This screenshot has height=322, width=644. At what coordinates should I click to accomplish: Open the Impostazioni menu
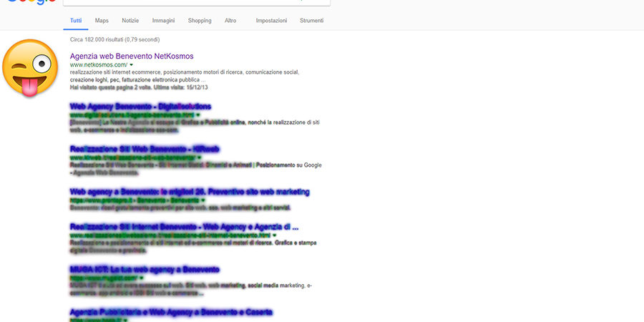pyautogui.click(x=271, y=21)
